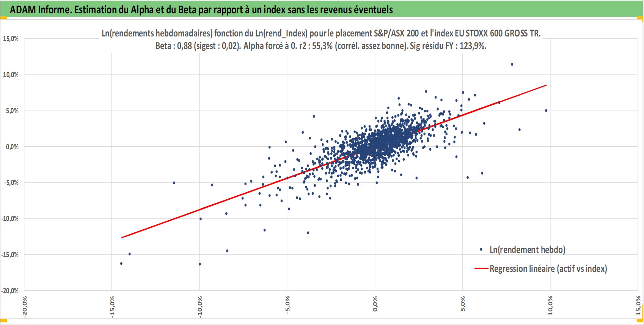This screenshot has width=644, height=325.
Task: Click the ADAM Informe green header banner
Action: point(322,9)
